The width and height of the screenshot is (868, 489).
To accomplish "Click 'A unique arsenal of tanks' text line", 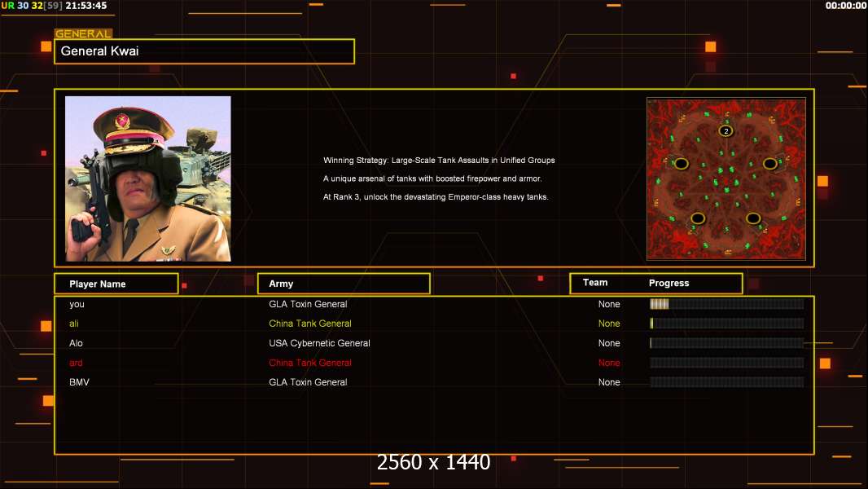I will point(432,178).
